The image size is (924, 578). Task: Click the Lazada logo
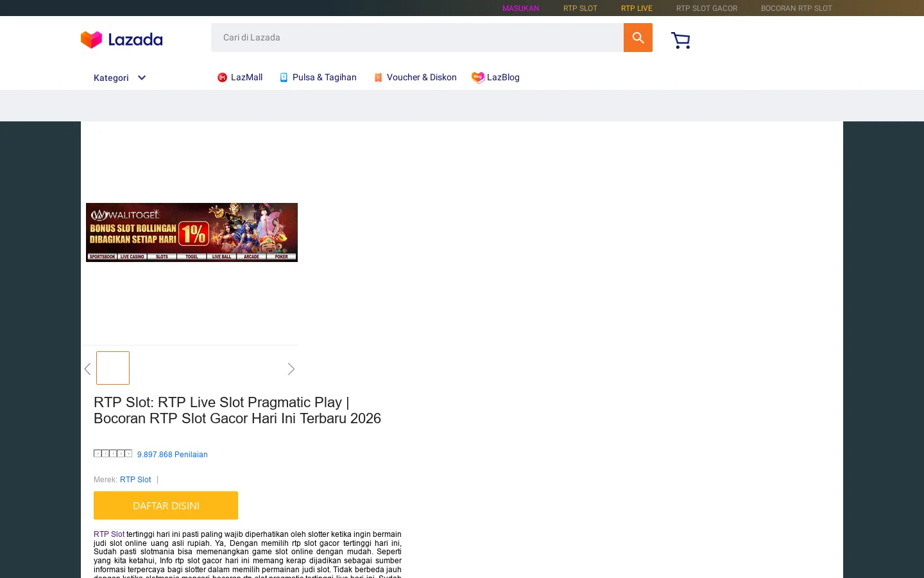(x=121, y=40)
